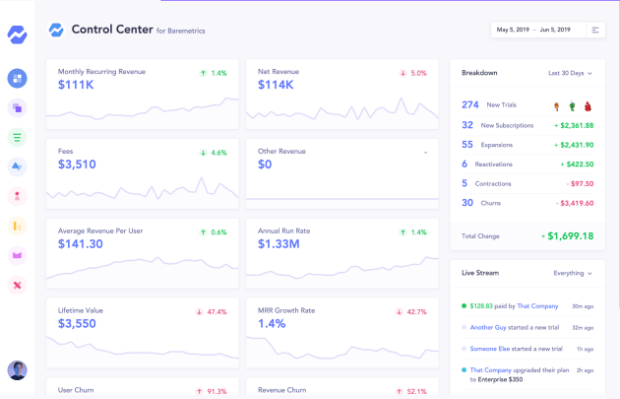This screenshot has width=620, height=399.
Task: Click the -$3,419.60 Churns amount
Action: (x=575, y=203)
